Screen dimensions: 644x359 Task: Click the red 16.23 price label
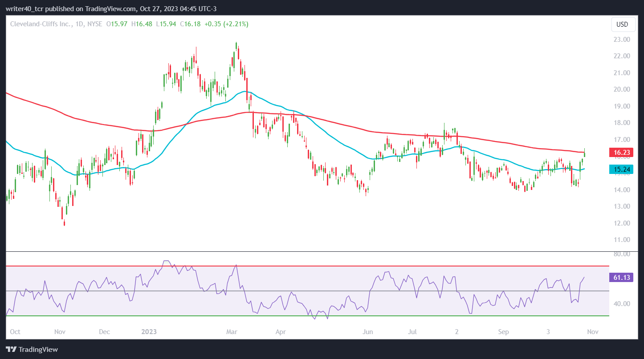pos(621,152)
